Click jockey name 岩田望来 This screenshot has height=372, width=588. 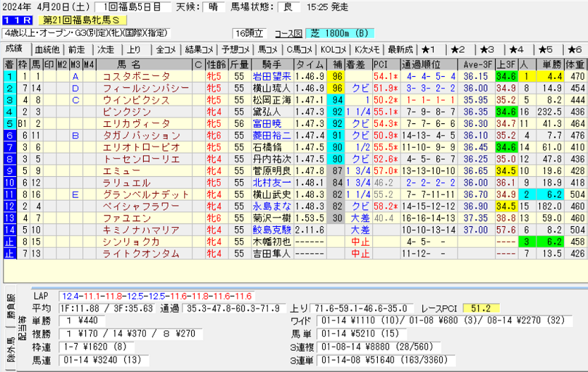pos(273,76)
